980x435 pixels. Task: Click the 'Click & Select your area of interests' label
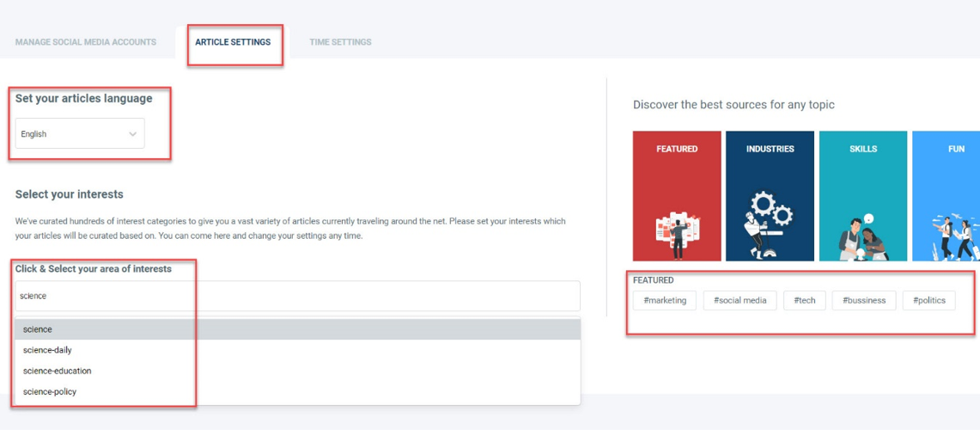coord(93,268)
